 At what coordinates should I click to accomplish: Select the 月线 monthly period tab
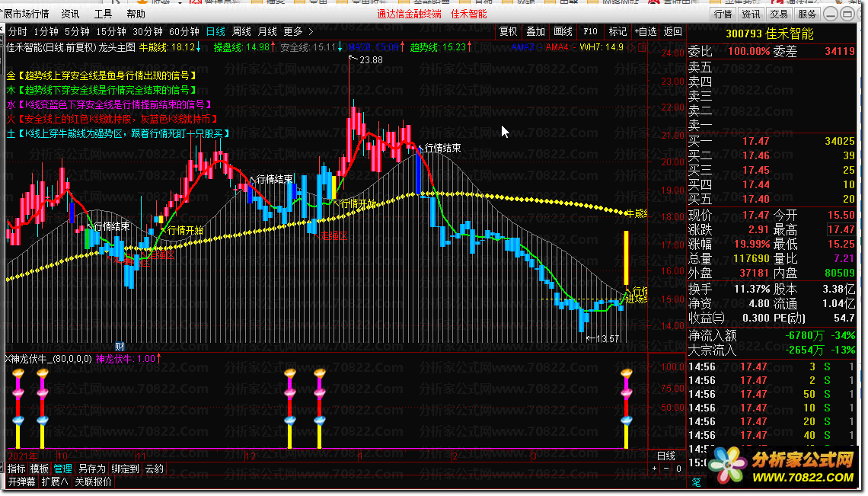pos(268,31)
